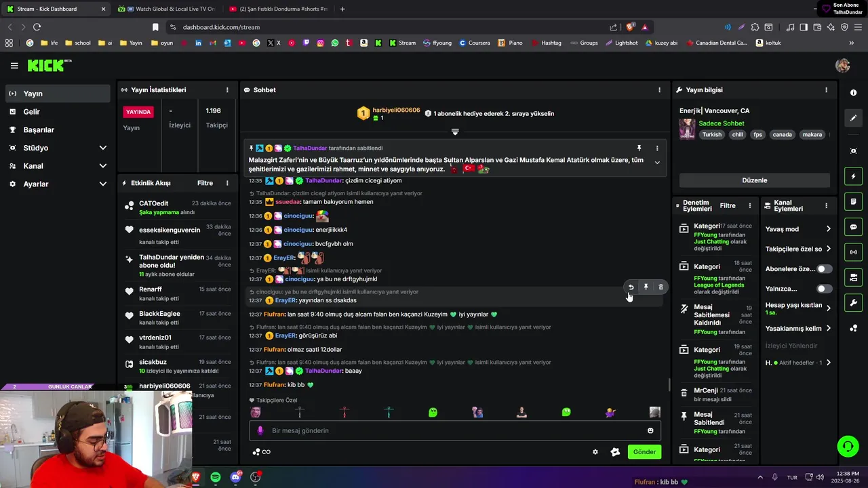Unpin the pinned message pin icon
This screenshot has width=868, height=488.
tap(639, 148)
